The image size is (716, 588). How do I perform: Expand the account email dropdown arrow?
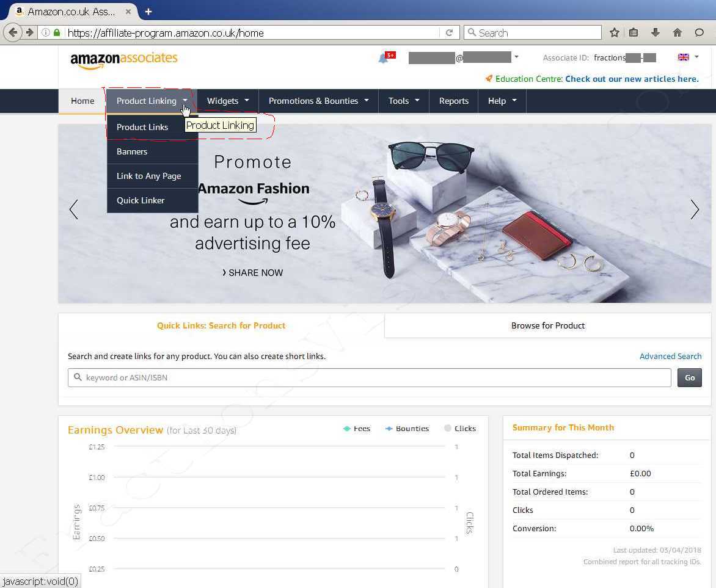(516, 57)
